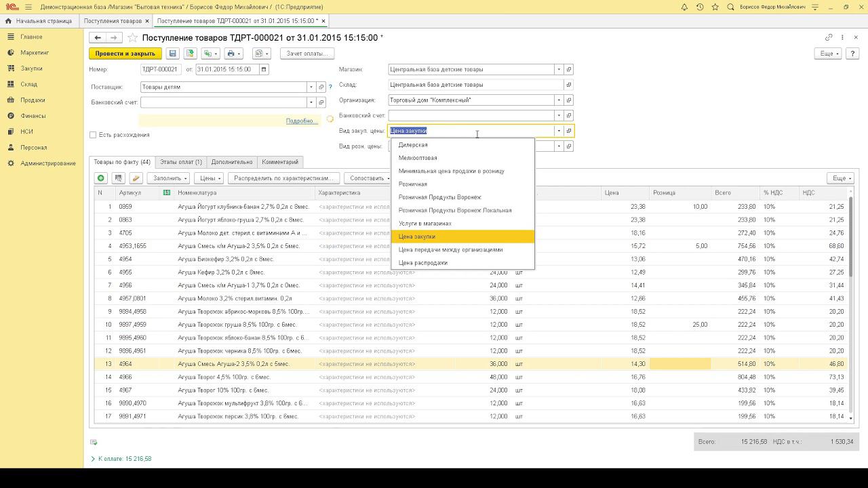Choose Цена распродажи from the price type list

click(x=463, y=263)
